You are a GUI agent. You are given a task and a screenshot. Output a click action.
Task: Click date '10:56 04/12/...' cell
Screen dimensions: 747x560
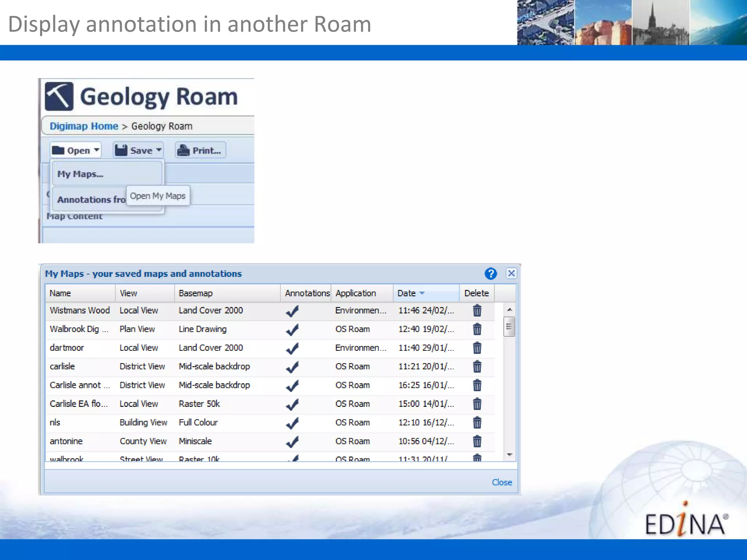click(426, 441)
